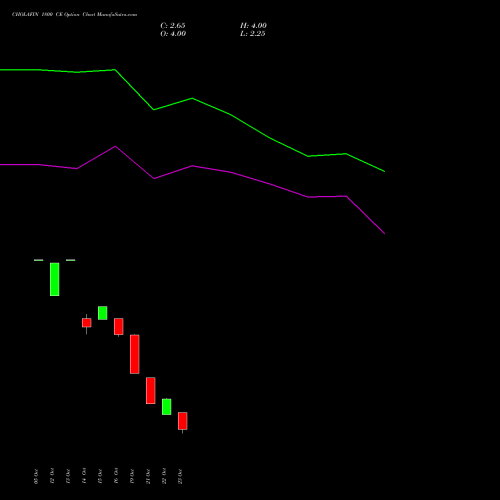Click the low value "L: 2.25"
Screen dimensions: 500x500
(x=253, y=34)
